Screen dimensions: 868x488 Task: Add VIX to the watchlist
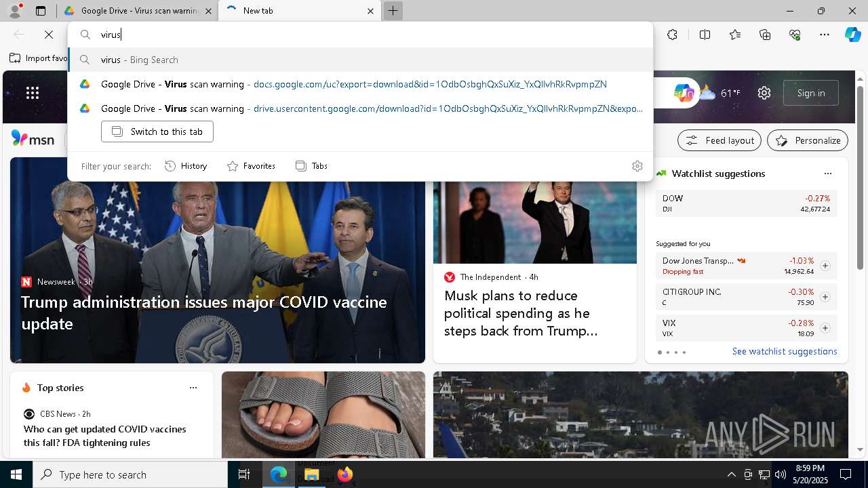[x=825, y=328]
